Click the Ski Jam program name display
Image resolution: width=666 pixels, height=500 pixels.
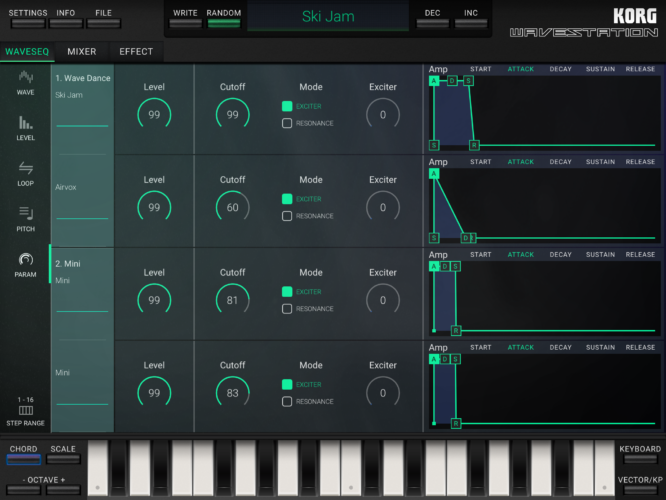tap(328, 17)
